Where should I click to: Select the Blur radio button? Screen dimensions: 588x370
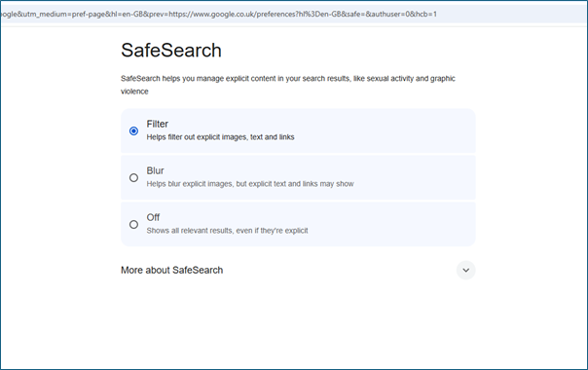[133, 177]
